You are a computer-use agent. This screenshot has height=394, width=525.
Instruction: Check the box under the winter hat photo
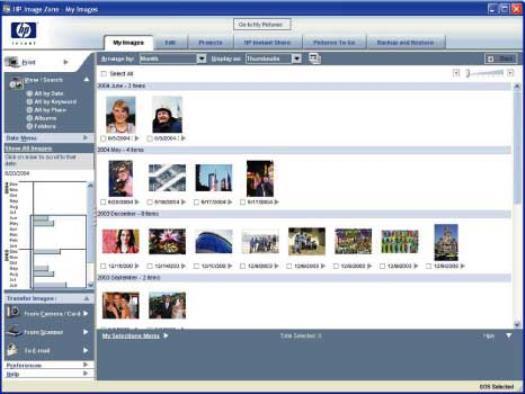(150, 138)
